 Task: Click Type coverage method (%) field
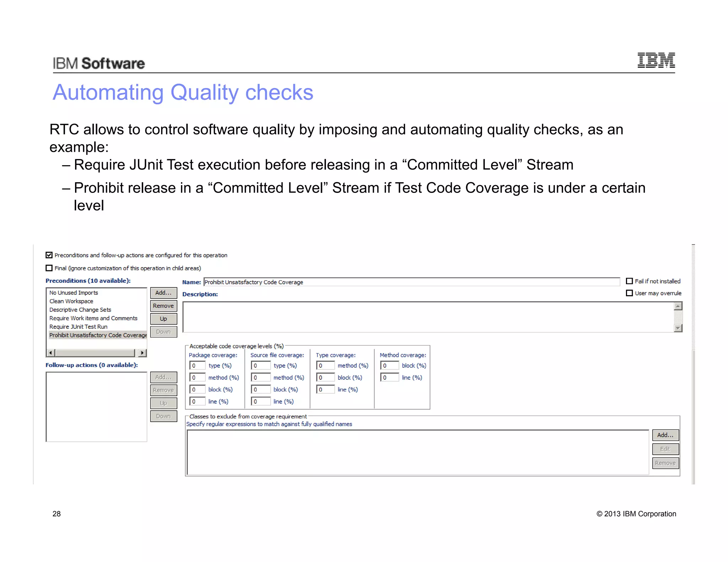click(325, 366)
